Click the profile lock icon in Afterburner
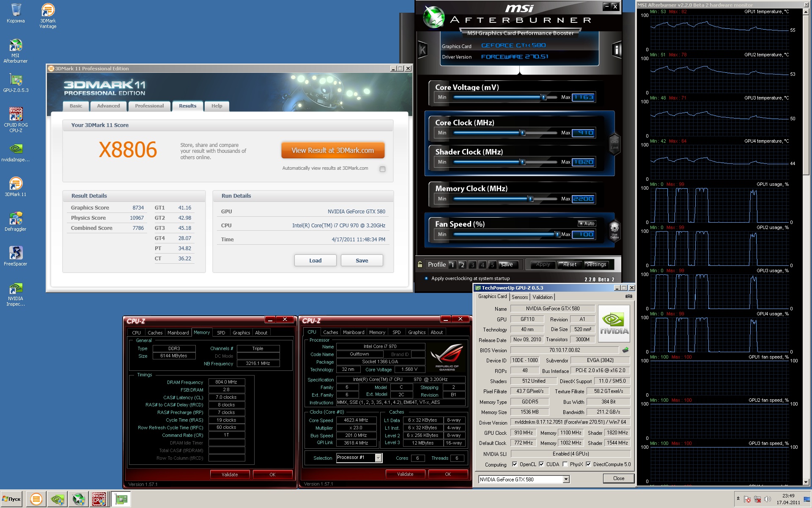The height and width of the screenshot is (508, 812). [x=420, y=265]
